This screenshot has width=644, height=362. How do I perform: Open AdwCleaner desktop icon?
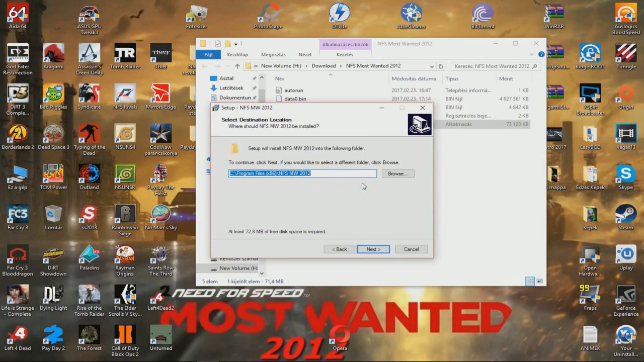click(x=411, y=17)
